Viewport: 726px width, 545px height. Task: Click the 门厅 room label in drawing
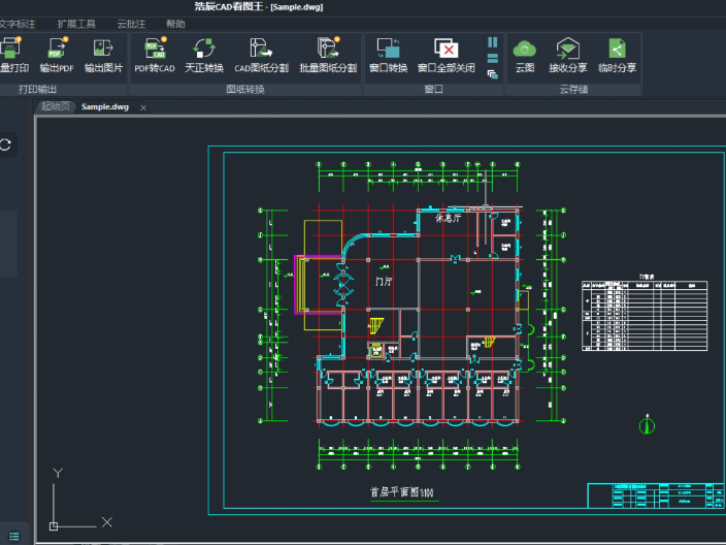click(x=384, y=281)
